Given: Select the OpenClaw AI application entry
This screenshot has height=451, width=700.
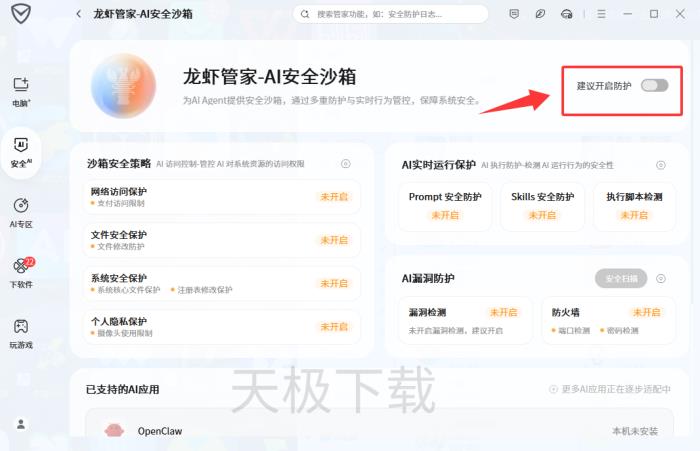Looking at the screenshot, I should click(x=160, y=432).
